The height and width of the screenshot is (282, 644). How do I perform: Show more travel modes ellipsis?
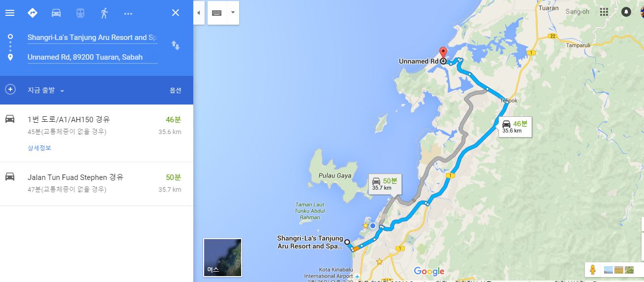(x=128, y=13)
